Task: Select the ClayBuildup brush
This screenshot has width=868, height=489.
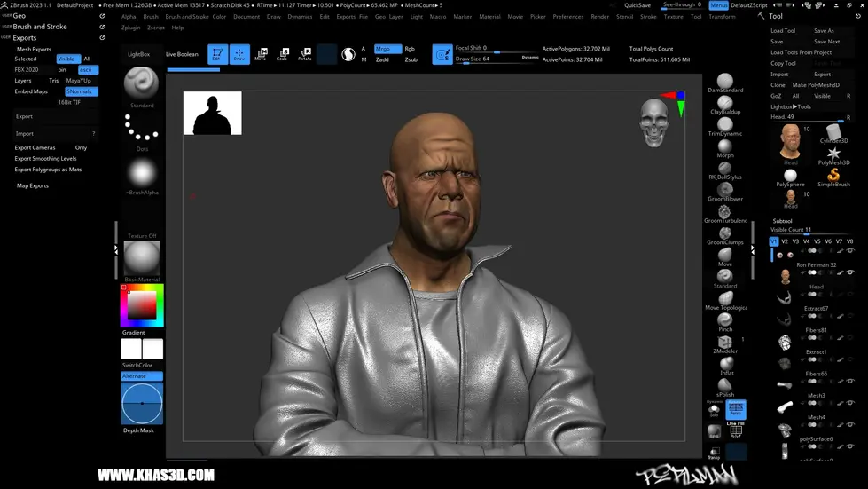Action: click(725, 105)
